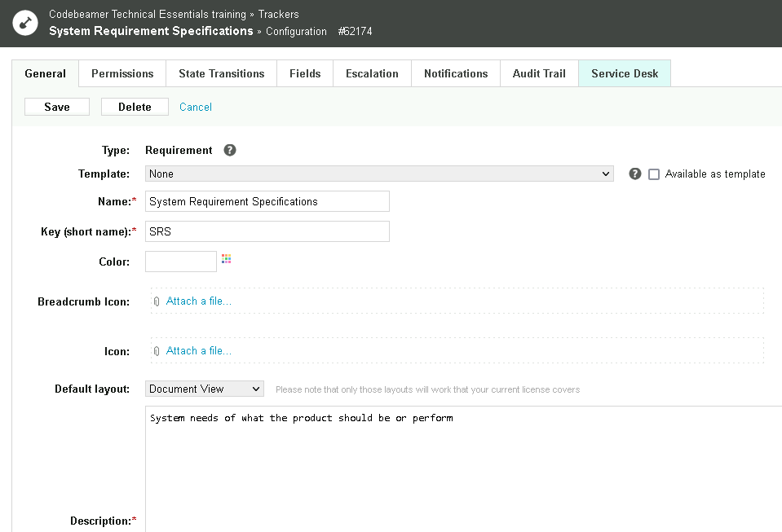This screenshot has width=782, height=532.
Task: View the Audit Trail tab
Action: 539,73
